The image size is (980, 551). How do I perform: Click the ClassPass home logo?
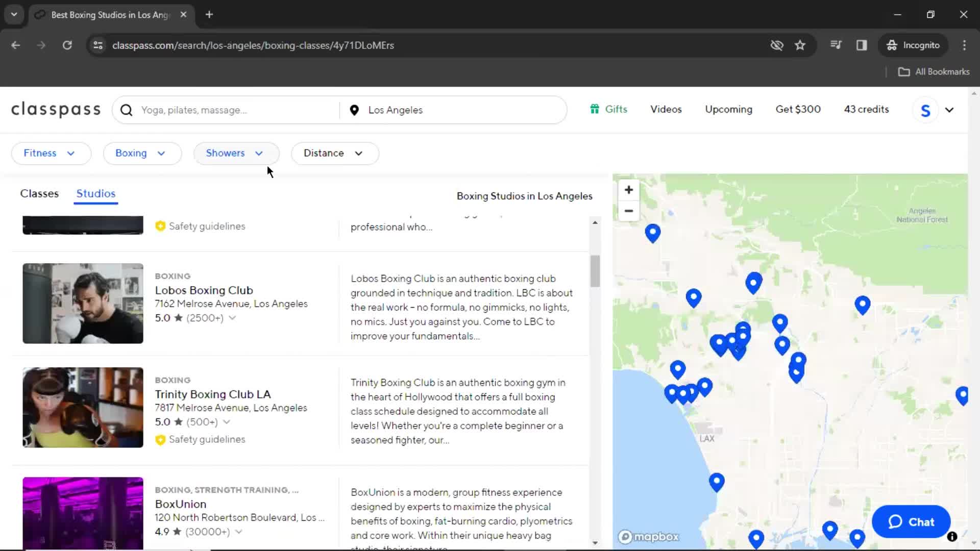click(55, 109)
